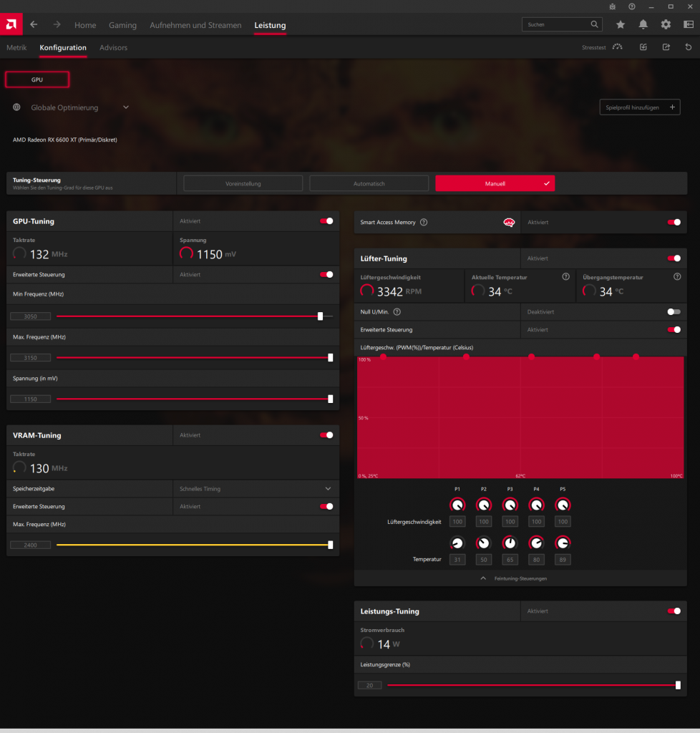The image size is (700, 733).
Task: Click the plus icon on Spielprofil hinzufügen
Action: 672,107
